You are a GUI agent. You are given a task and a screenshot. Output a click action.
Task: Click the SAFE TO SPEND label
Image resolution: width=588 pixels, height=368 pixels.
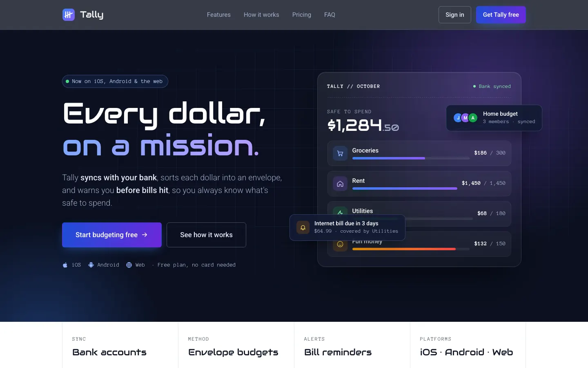(x=349, y=112)
